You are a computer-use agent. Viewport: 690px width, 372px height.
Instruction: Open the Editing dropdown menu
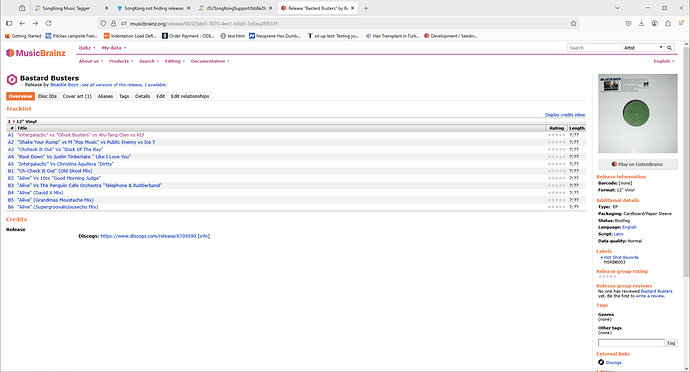click(x=175, y=61)
